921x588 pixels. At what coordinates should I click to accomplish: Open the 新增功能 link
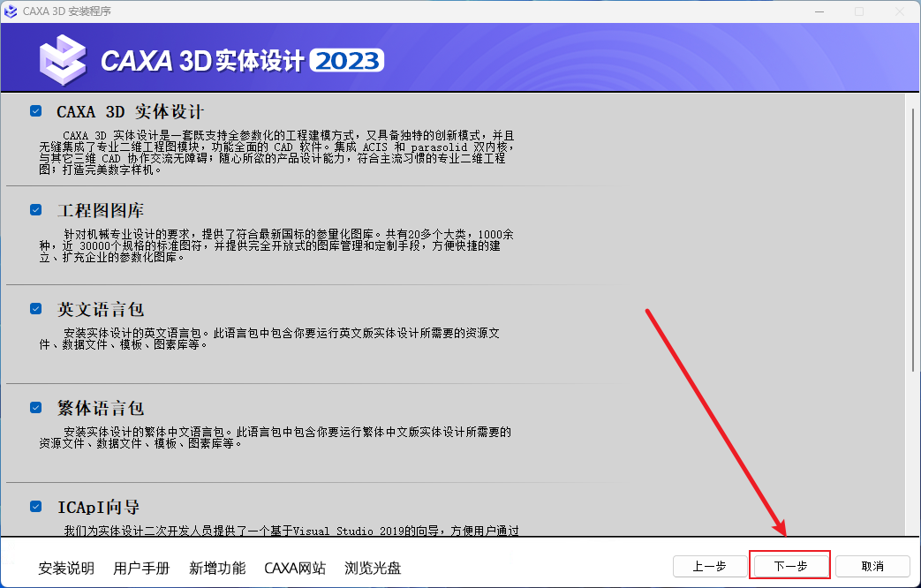pyautogui.click(x=217, y=568)
